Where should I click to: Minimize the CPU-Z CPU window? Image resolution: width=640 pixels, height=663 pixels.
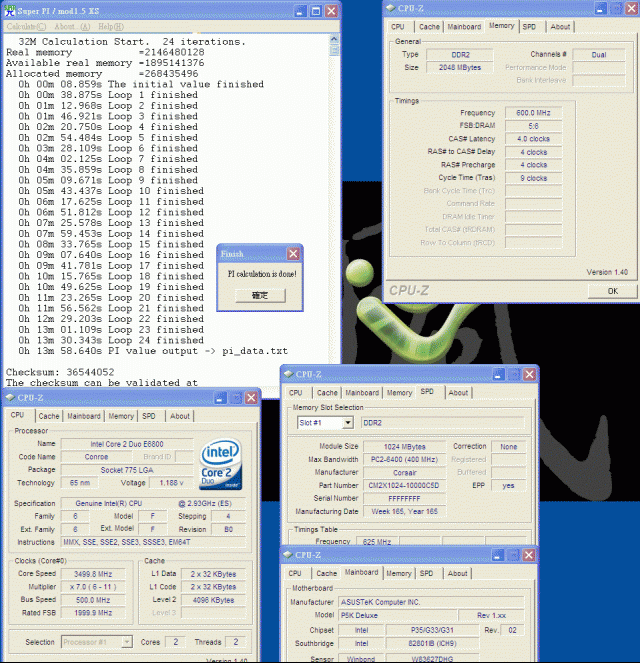tap(220, 397)
